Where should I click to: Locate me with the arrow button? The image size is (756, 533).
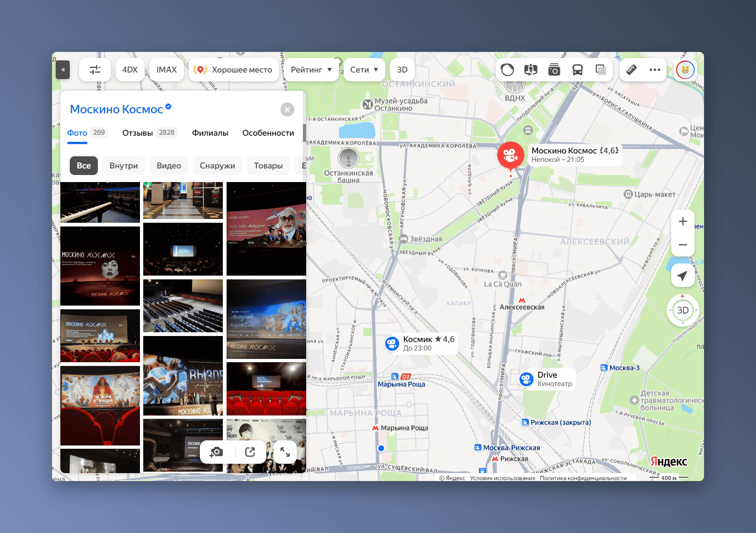683,276
